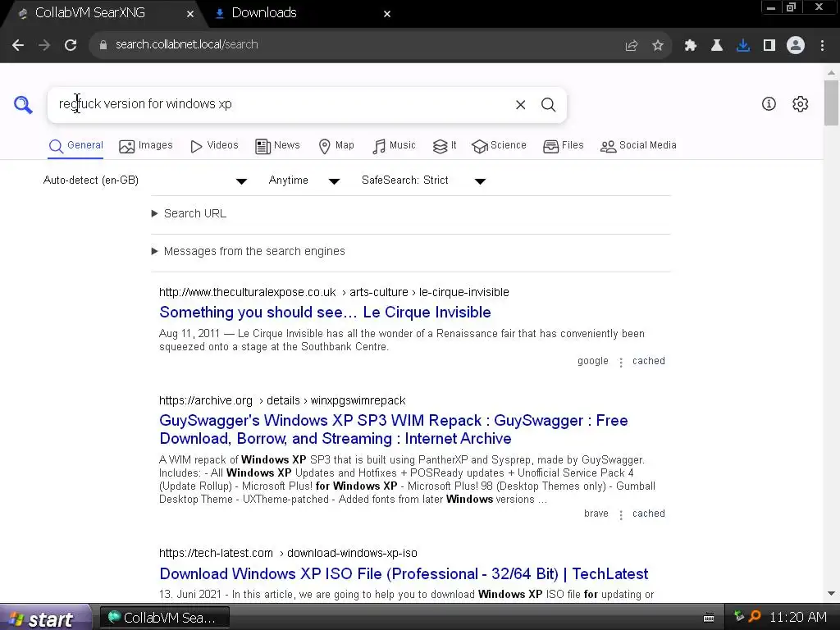The height and width of the screenshot is (630, 840).
Task: Click the google engine label
Action: (x=593, y=361)
